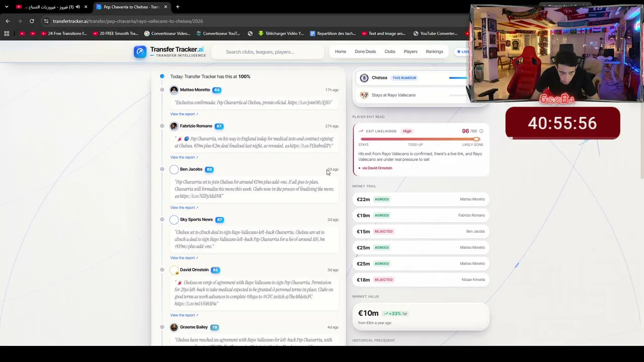View the report under David Ornstein's post
This screenshot has height=362, width=644.
184,315
